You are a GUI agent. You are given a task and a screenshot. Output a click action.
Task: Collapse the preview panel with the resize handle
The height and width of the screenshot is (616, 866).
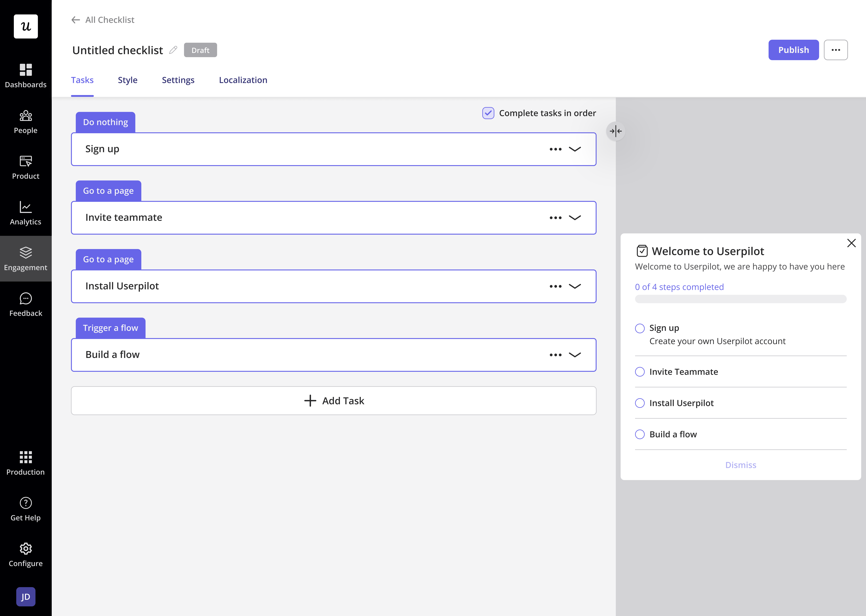(616, 131)
